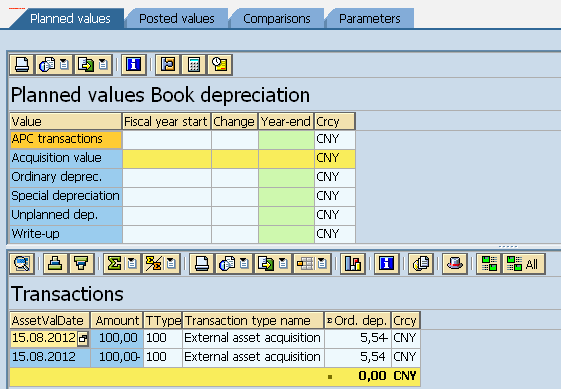Display the bar chart graphic
The width and height of the screenshot is (561, 389).
pos(353,264)
